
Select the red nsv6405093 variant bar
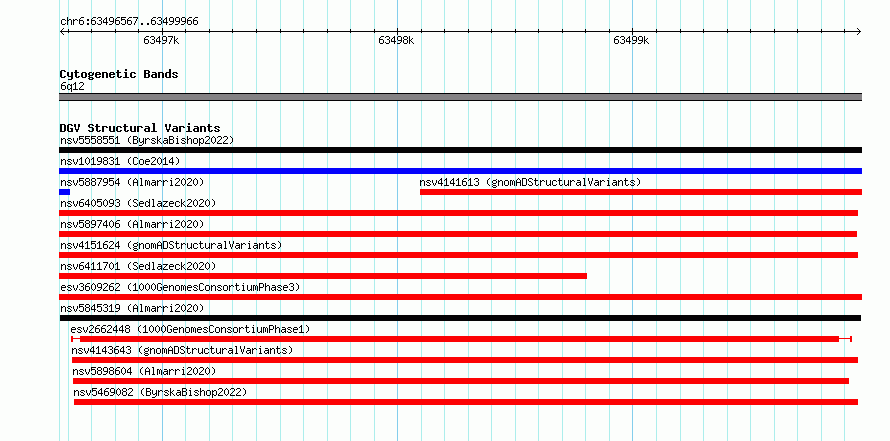(x=459, y=213)
